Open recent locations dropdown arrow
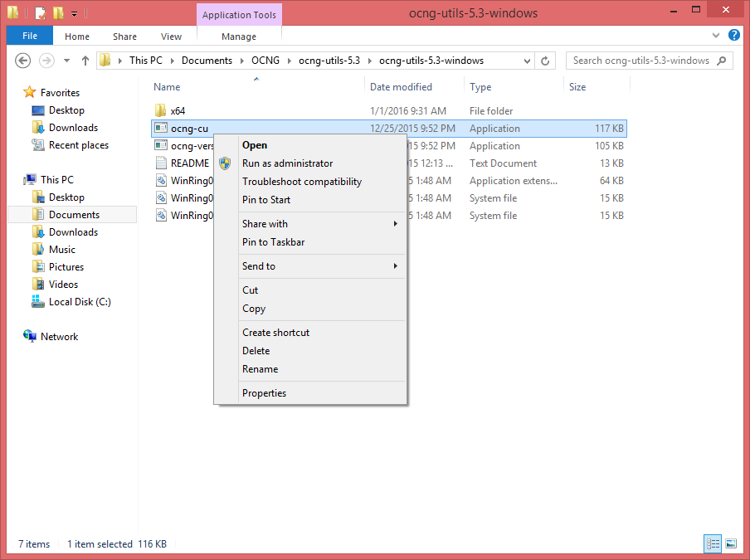The height and width of the screenshot is (560, 750). tap(66, 61)
